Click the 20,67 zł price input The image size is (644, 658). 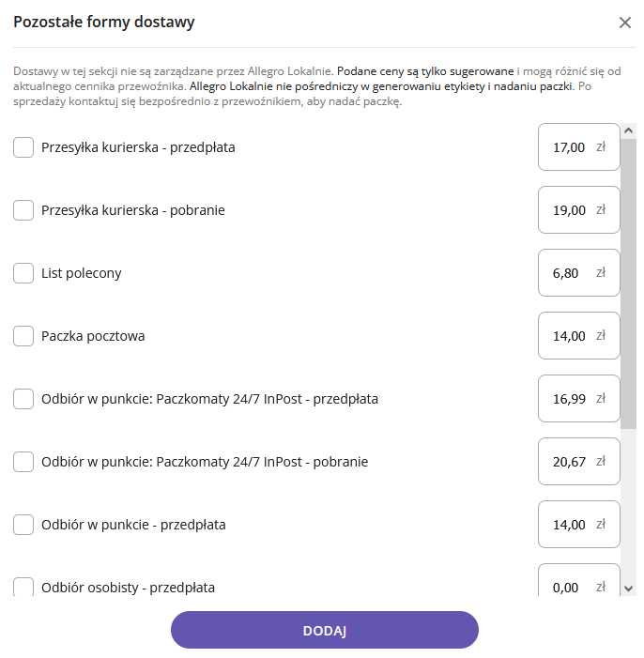point(570,462)
